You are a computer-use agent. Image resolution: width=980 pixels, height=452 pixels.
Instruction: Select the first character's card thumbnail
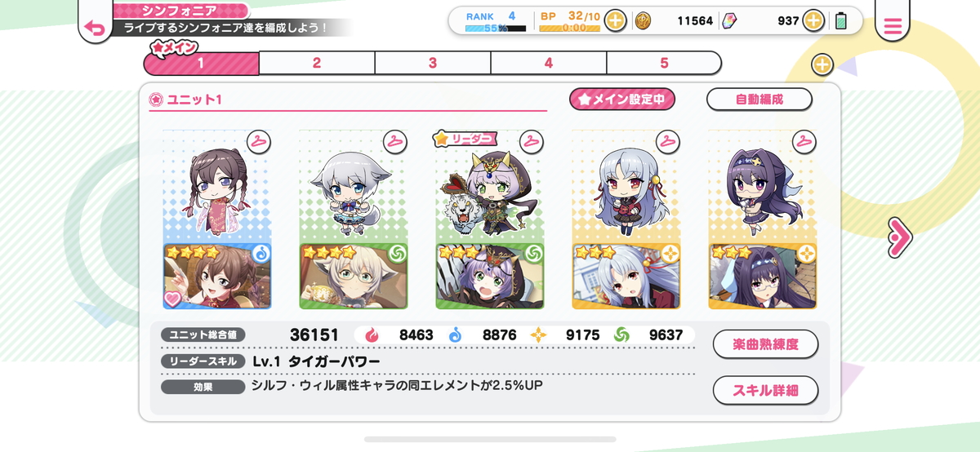tap(217, 277)
